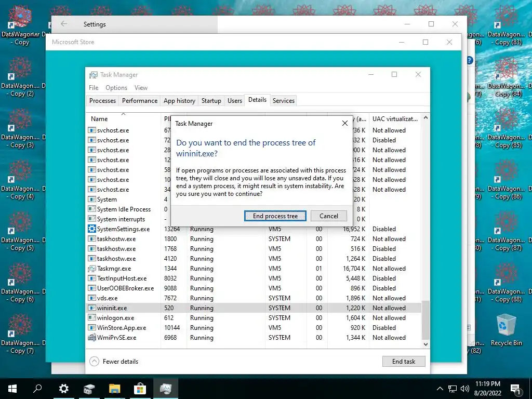Screen dimensions: 532x399
Task: Open the network tray icon
Action: [453, 389]
